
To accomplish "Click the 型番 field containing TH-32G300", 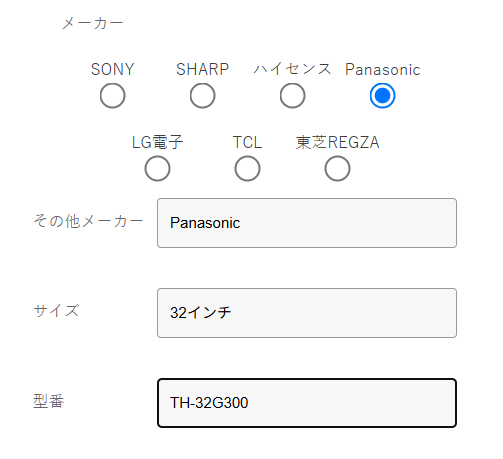I will [x=307, y=403].
